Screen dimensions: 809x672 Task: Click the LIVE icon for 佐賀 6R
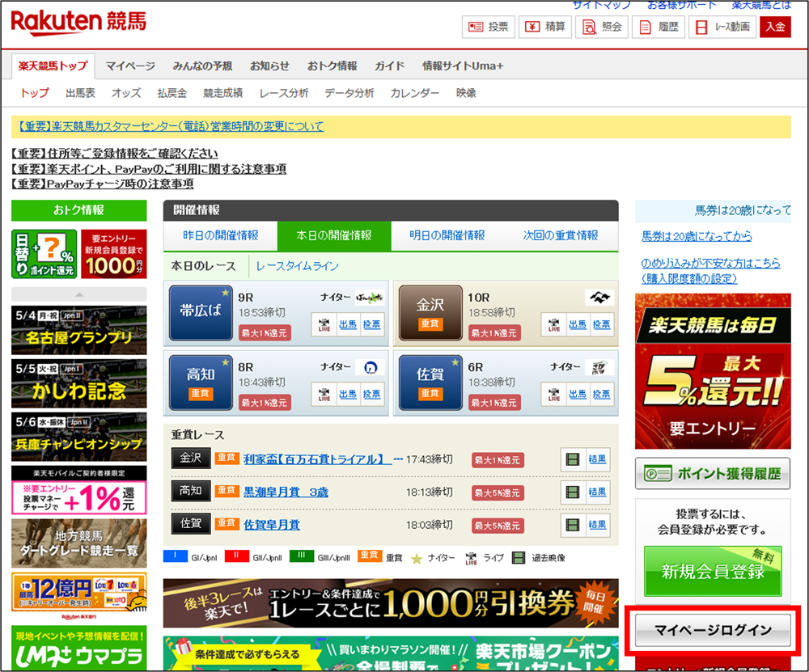(554, 395)
